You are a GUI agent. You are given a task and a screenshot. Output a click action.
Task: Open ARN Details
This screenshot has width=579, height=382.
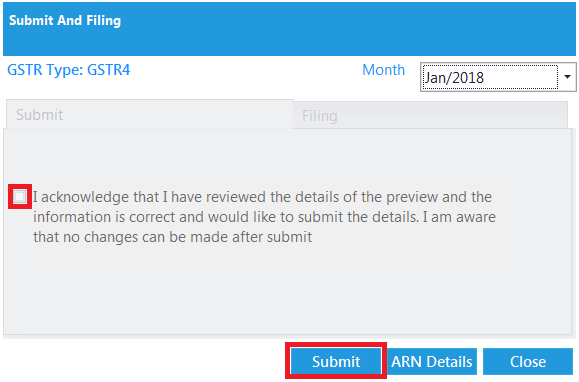tap(432, 361)
